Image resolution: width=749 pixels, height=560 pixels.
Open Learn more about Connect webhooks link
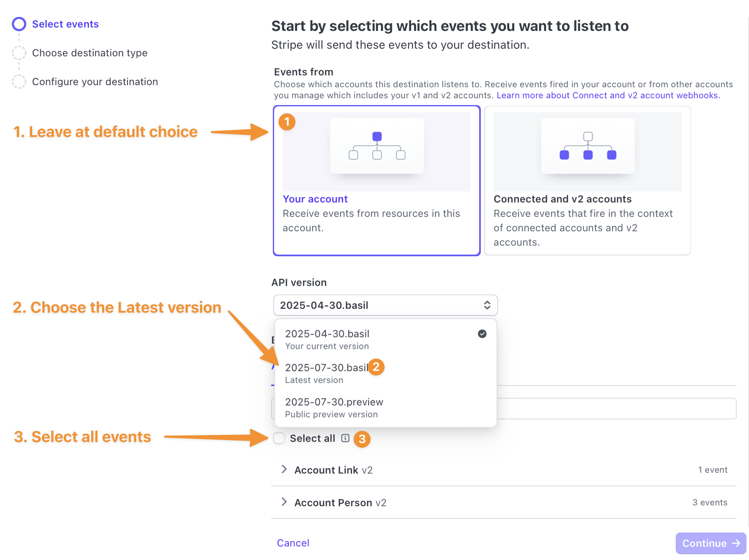608,95
